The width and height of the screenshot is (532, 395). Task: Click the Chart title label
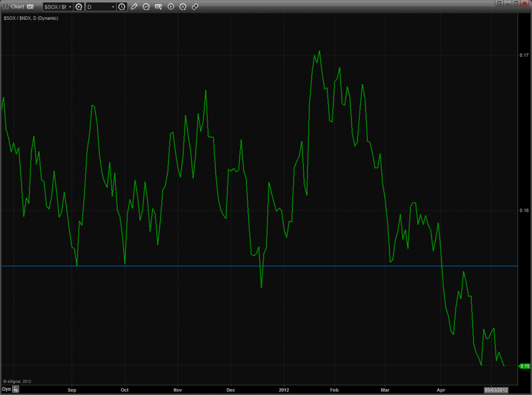click(x=17, y=7)
